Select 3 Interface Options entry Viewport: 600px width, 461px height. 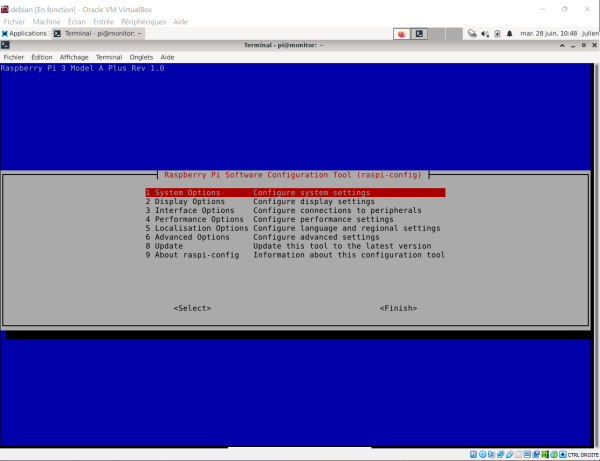(295, 210)
